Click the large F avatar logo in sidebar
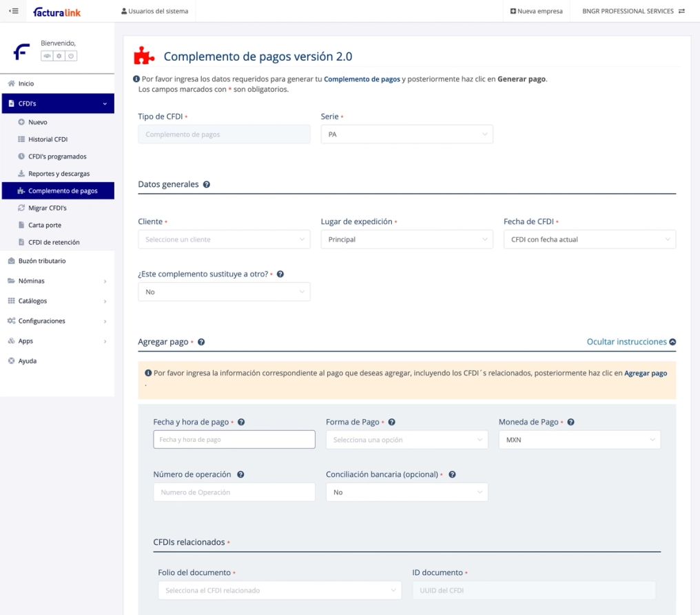Image resolution: width=700 pixels, height=615 pixels. point(21,51)
